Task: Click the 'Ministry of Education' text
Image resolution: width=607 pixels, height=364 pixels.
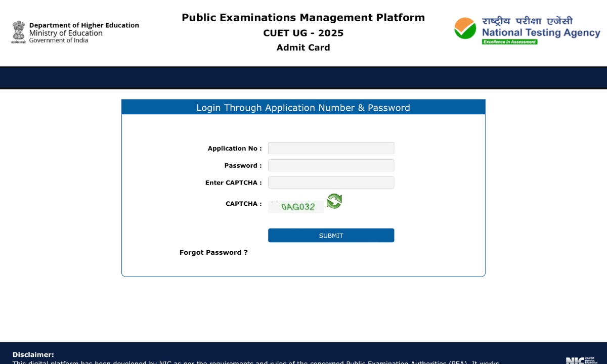Action: coord(66,33)
